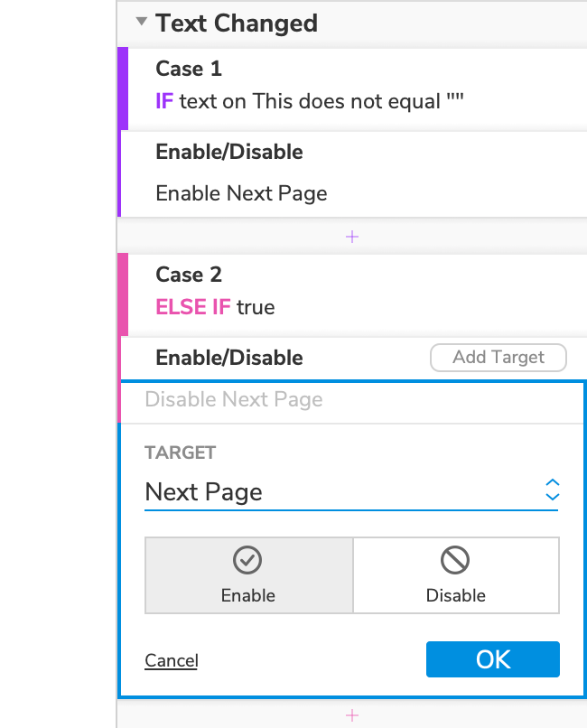Click the Disable Next Page summary row

234,399
